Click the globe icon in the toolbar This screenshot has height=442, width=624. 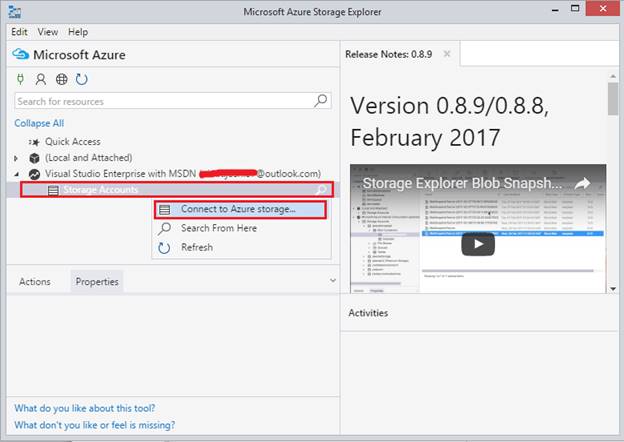pyautogui.click(x=61, y=79)
